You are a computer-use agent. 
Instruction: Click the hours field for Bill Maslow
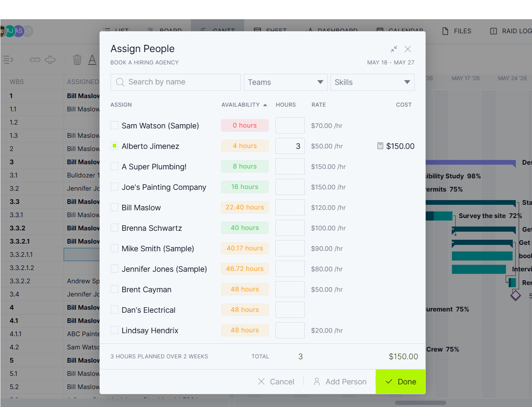coord(290,207)
